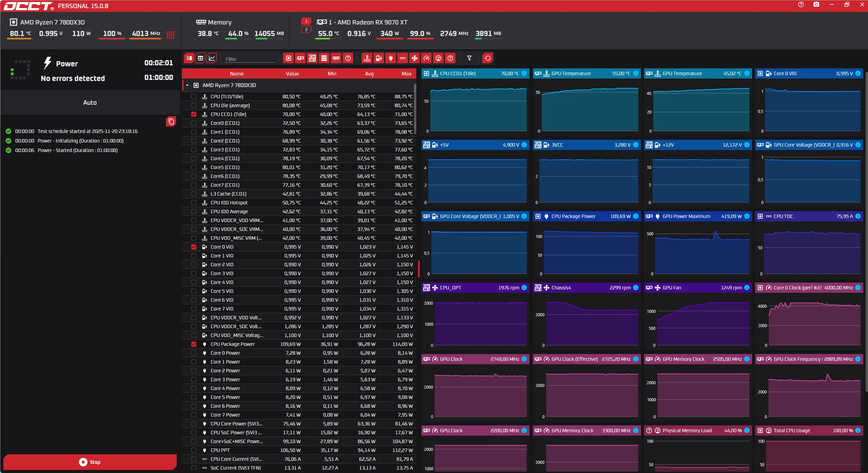Click the reset sensor statistics icon

487,58
